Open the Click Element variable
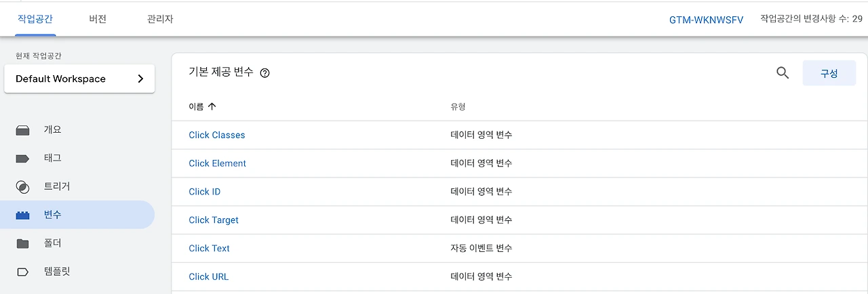The image size is (868, 294). point(217,163)
